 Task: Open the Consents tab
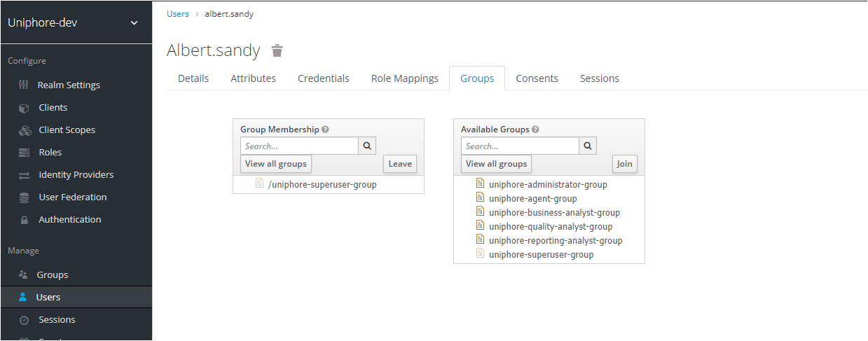pyautogui.click(x=537, y=78)
